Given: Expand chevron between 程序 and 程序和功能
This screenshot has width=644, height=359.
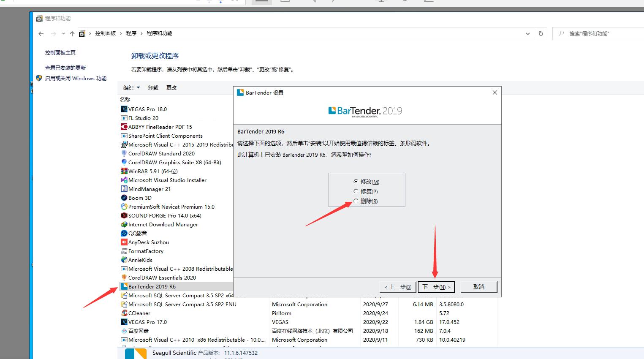Looking at the screenshot, I should point(141,33).
